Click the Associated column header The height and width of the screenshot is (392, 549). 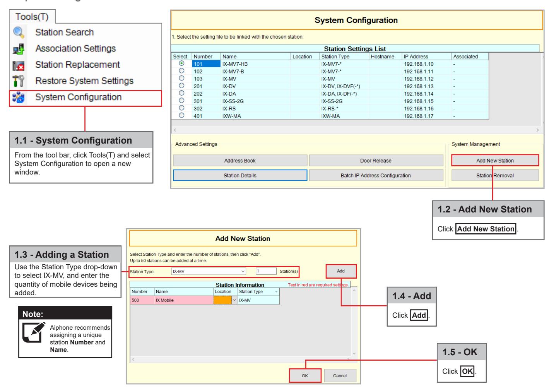coord(470,56)
